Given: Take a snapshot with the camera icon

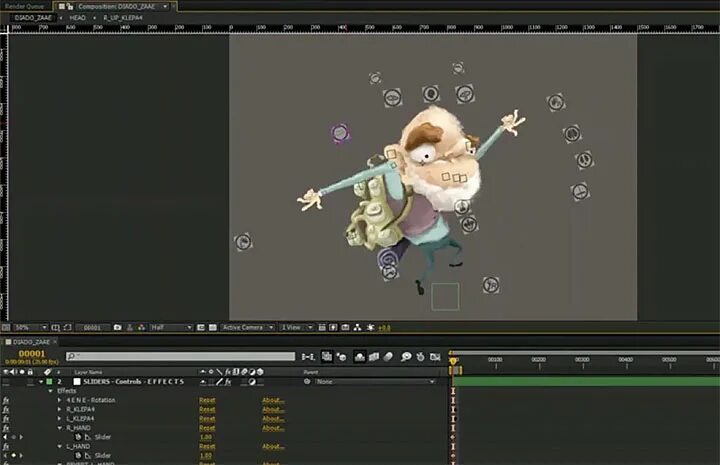Looking at the screenshot, I should coord(118,327).
